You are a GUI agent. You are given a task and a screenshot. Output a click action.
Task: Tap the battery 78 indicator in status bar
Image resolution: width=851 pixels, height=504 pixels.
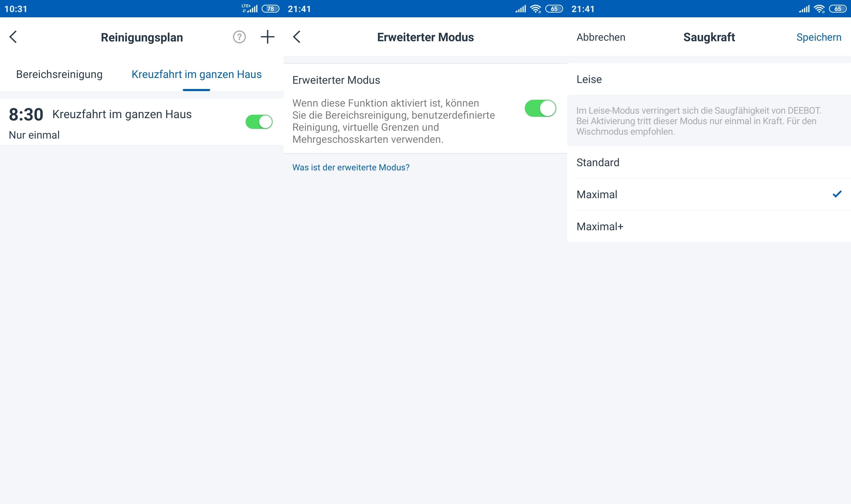coord(271,9)
